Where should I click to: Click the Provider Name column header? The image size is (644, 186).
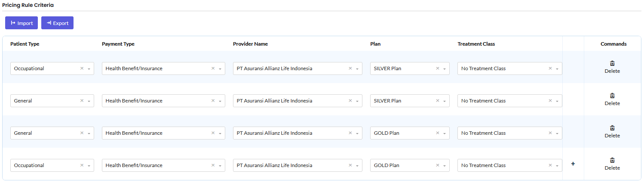pyautogui.click(x=250, y=44)
